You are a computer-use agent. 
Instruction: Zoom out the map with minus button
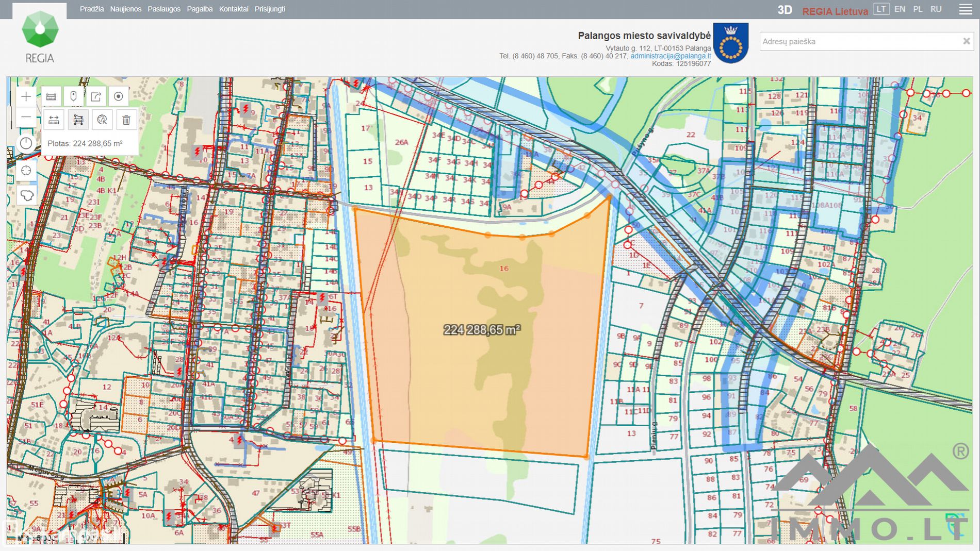[x=26, y=118]
